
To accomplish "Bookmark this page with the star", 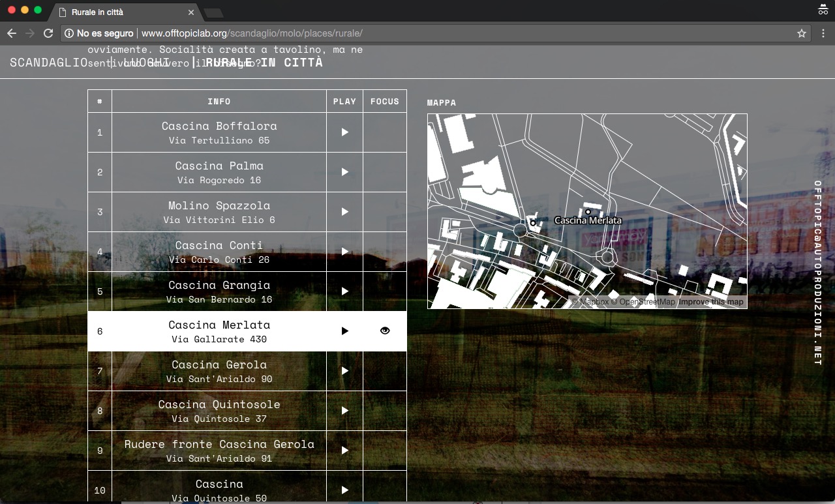I will (802, 33).
